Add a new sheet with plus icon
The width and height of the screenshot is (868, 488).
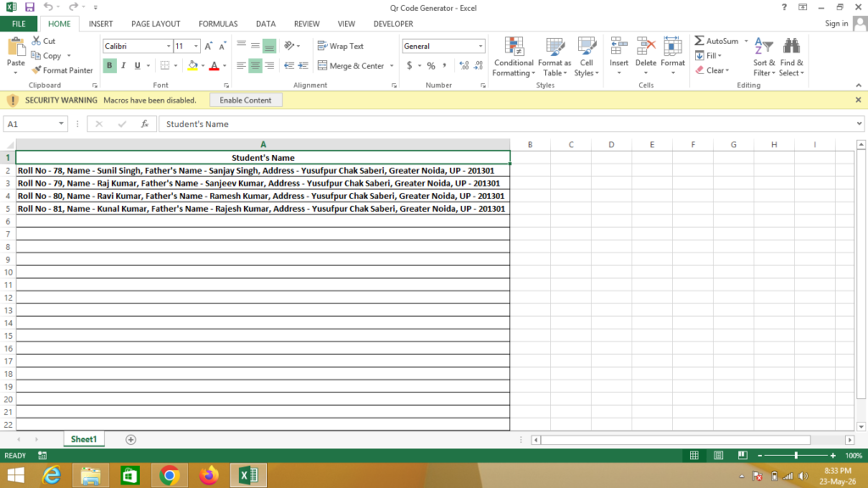point(131,440)
